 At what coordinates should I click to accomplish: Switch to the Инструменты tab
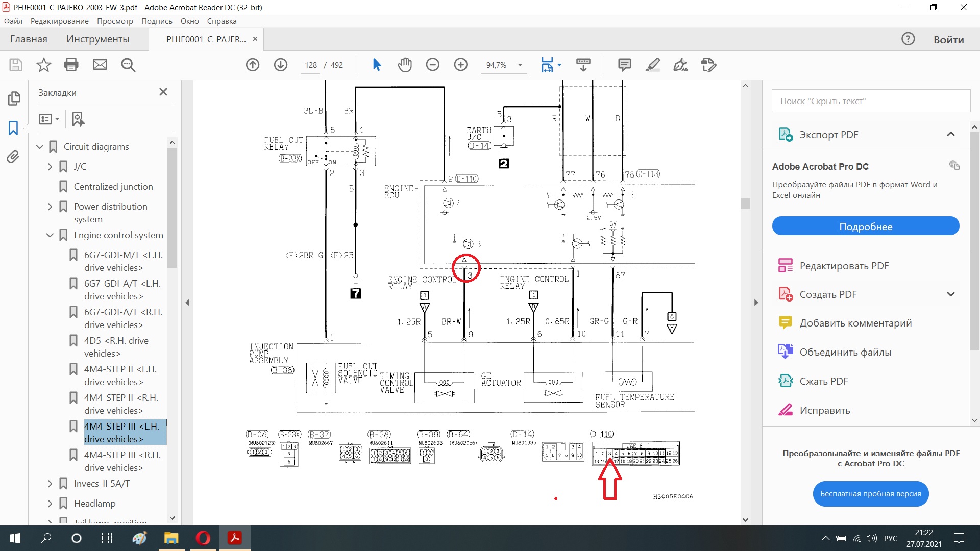pyautogui.click(x=97, y=39)
